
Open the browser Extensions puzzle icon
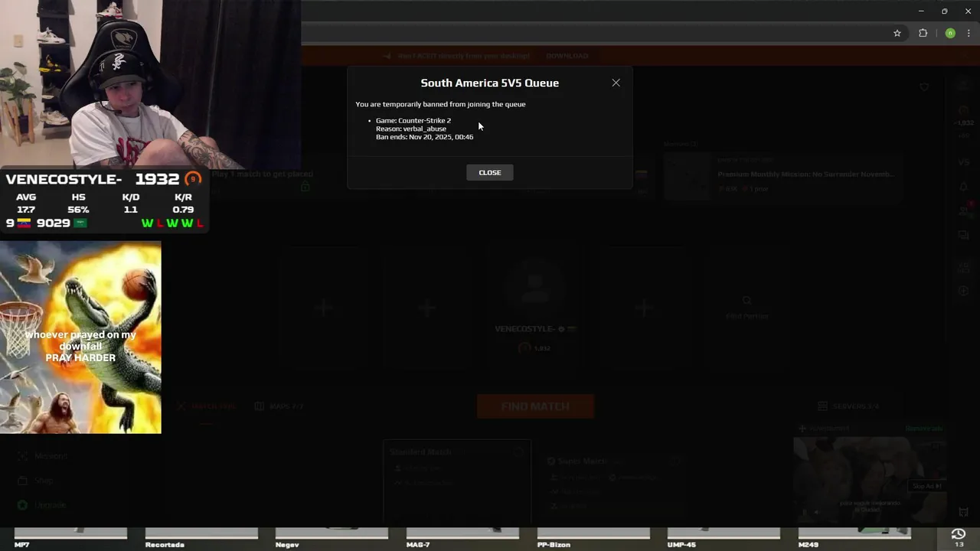923,33
